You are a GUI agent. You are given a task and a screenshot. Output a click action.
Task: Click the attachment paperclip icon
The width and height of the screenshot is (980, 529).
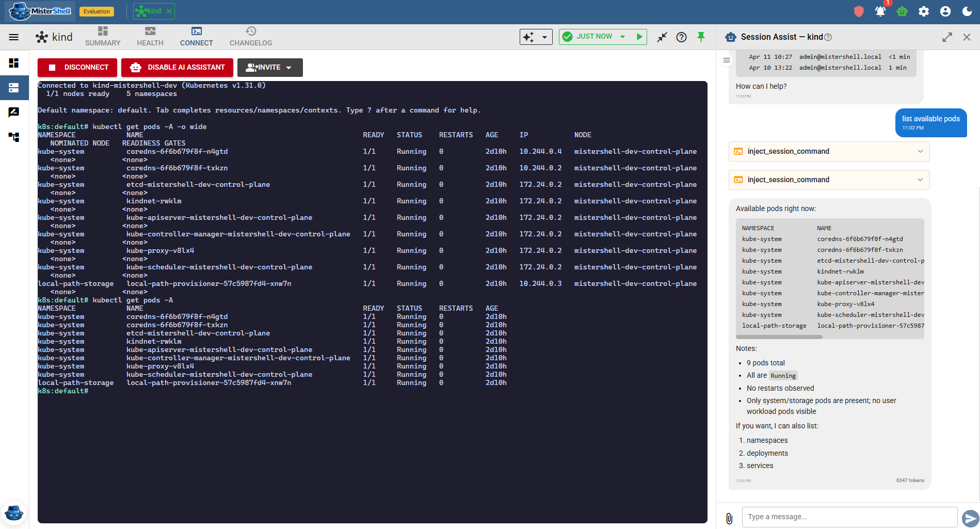click(x=729, y=518)
